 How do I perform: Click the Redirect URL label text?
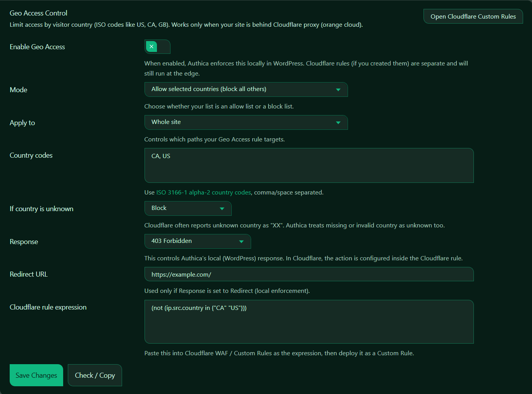(29, 274)
